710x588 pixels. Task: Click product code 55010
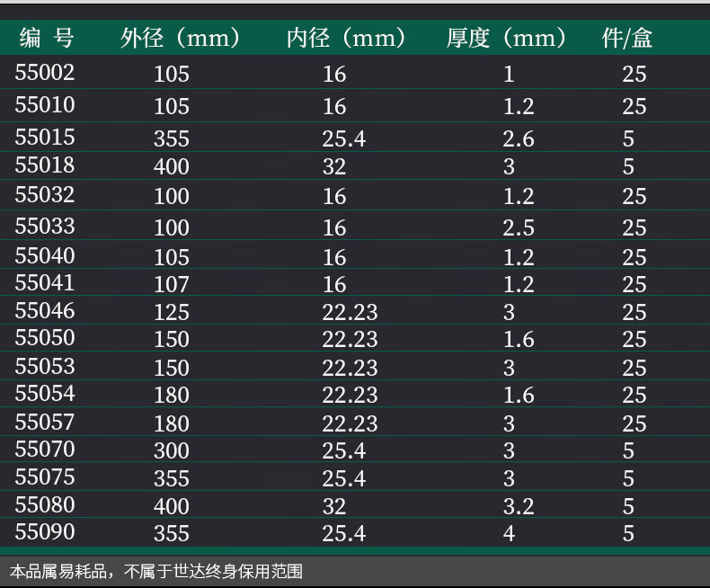click(x=45, y=104)
